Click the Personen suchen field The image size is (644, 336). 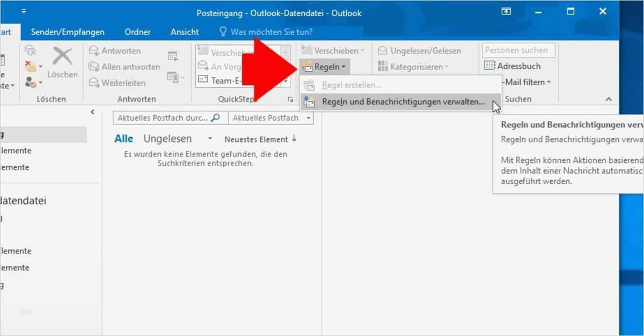pyautogui.click(x=518, y=50)
